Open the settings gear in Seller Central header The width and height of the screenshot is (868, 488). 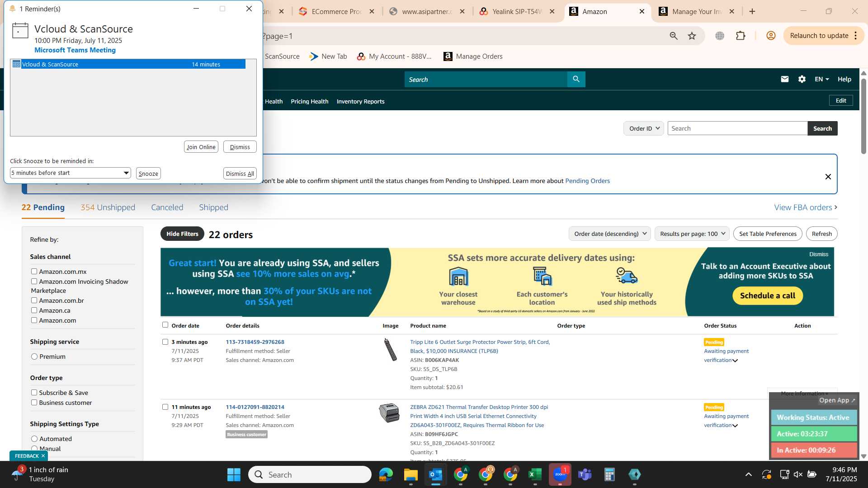(x=802, y=79)
